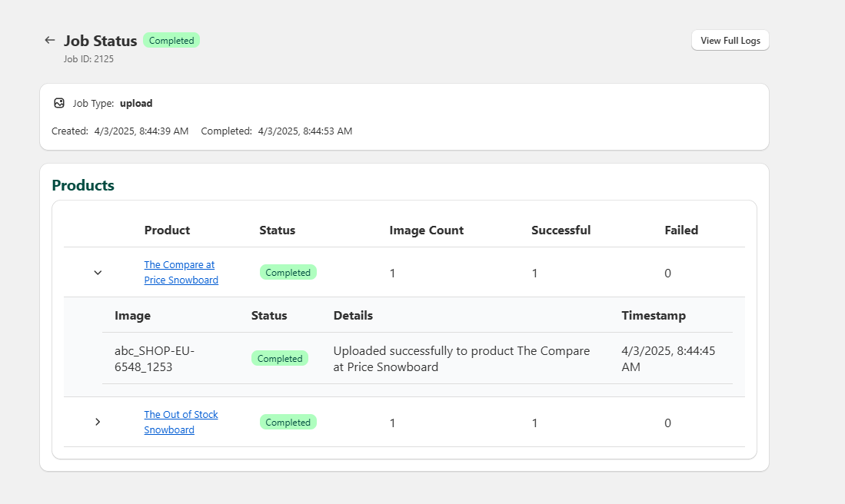845x504 pixels.
Task: Select the Products section heading
Action: pyautogui.click(x=82, y=185)
